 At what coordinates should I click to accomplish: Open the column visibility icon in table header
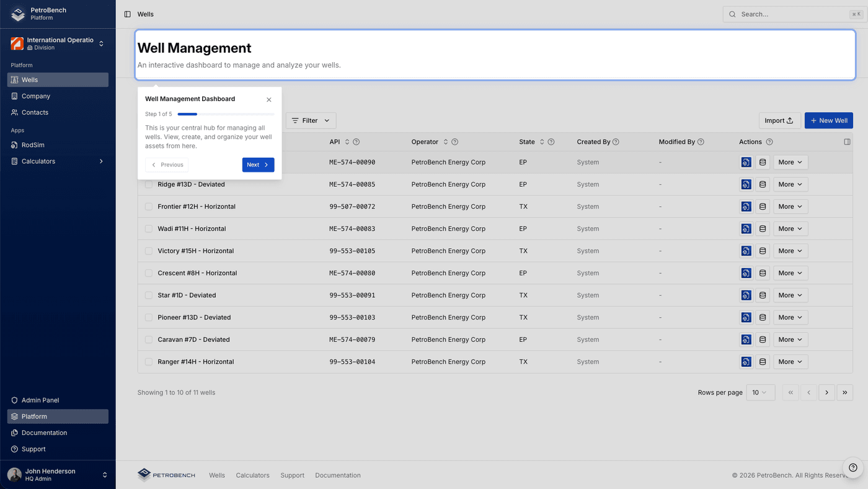(x=847, y=141)
